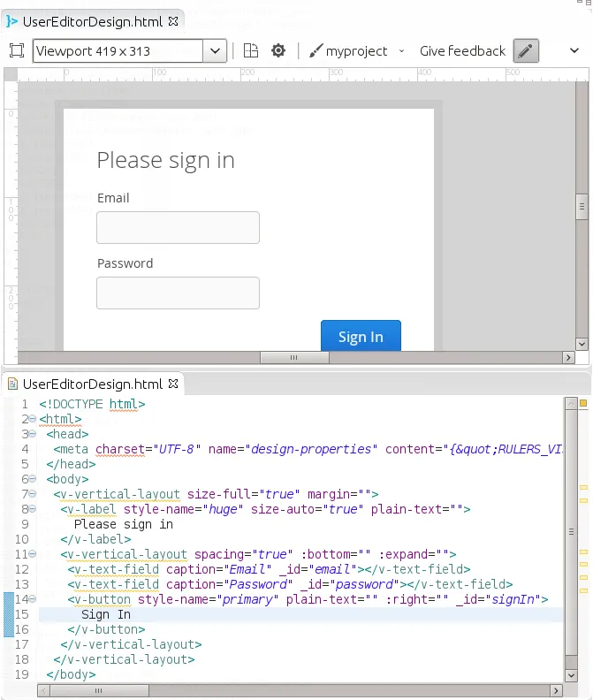This screenshot has height=700, width=593.
Task: Collapse the body tag fold on line 6
Action: (x=32, y=479)
